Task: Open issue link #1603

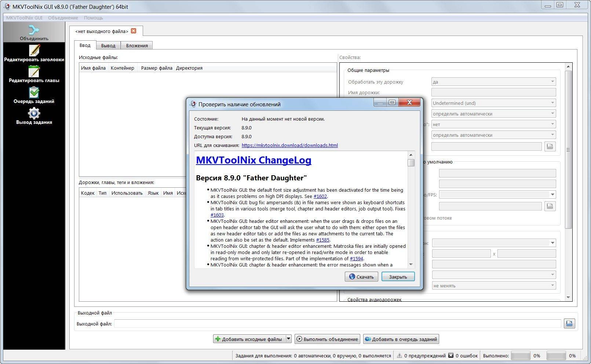Action: (x=217, y=215)
